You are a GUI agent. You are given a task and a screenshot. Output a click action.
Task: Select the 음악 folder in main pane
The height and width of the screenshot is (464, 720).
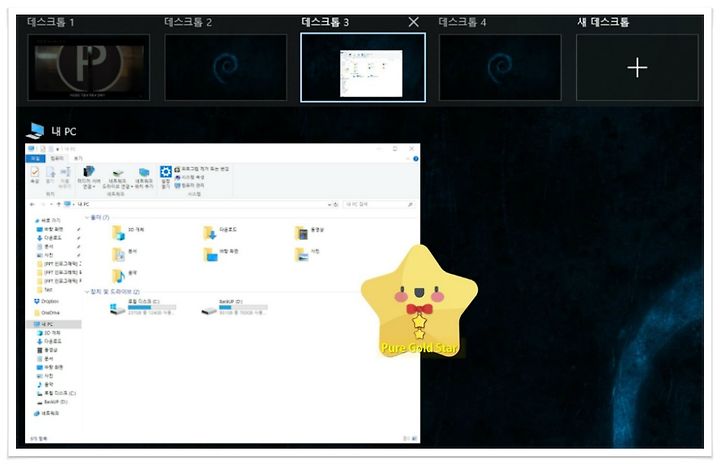coord(124,275)
